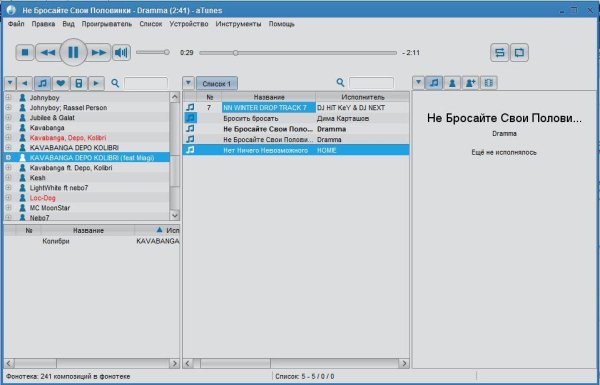600x385 pixels.
Task: Select NN WINTER DROP TRACK 7 row
Action: pos(296,108)
